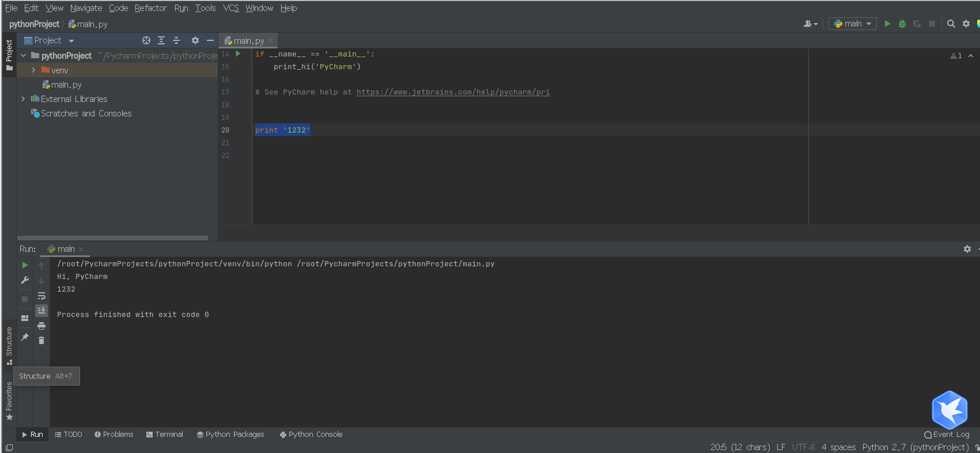Toggle soft-wrap in the Run console
The image size is (980, 453).
(41, 296)
